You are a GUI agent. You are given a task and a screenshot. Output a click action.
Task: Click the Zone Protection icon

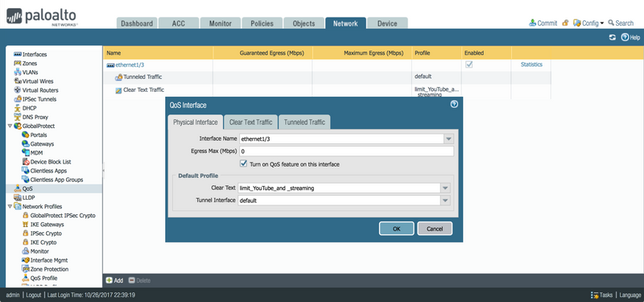pyautogui.click(x=26, y=269)
